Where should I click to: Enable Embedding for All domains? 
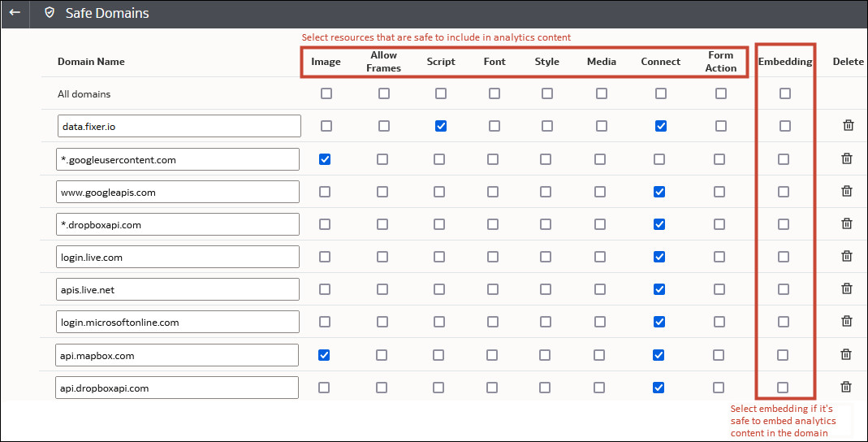pyautogui.click(x=785, y=93)
